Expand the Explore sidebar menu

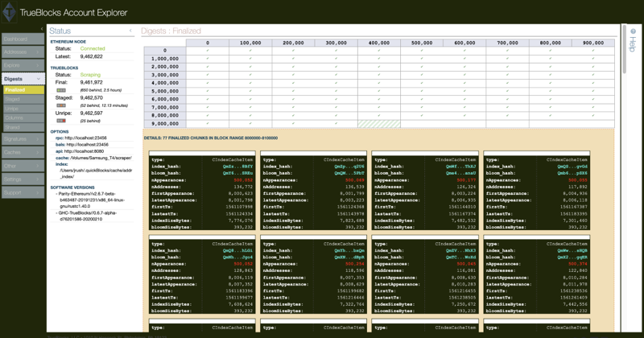click(x=23, y=65)
